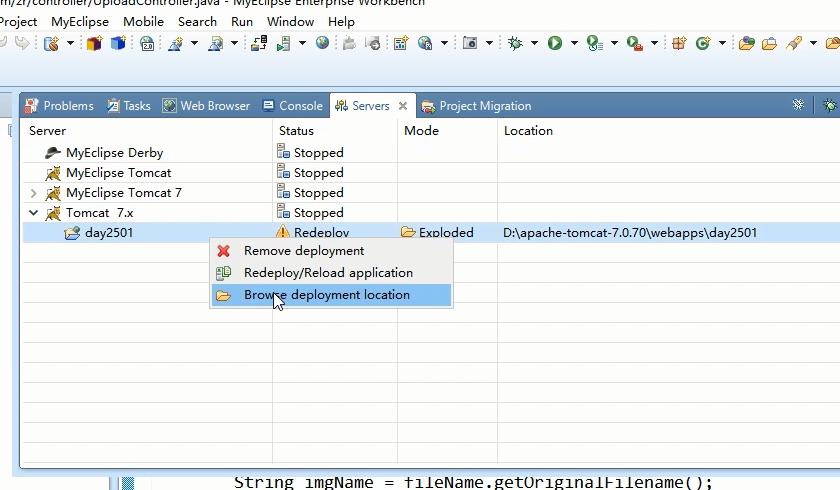Switch to the Problems tab
Image resolution: width=840 pixels, height=490 pixels.
(x=59, y=106)
